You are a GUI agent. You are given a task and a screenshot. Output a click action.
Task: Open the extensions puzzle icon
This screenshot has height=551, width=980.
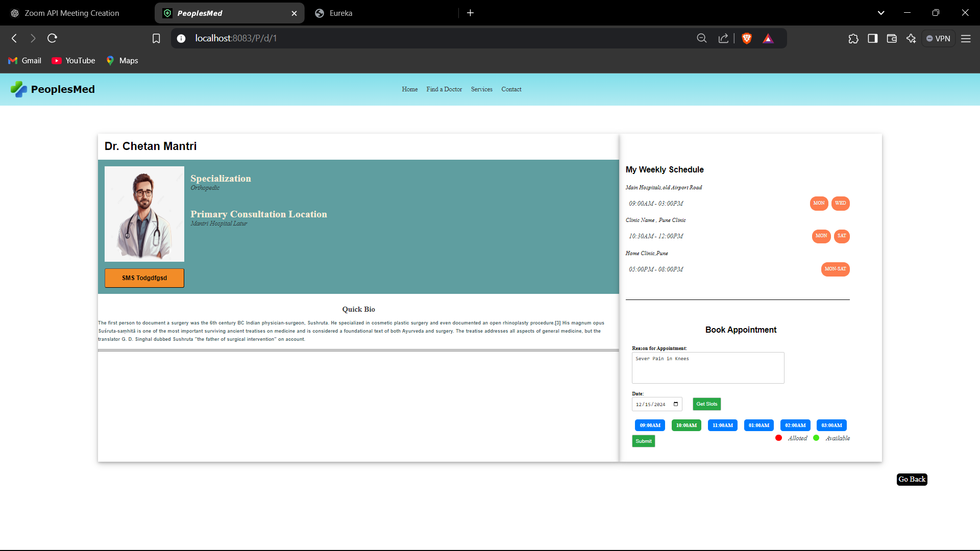coord(853,38)
